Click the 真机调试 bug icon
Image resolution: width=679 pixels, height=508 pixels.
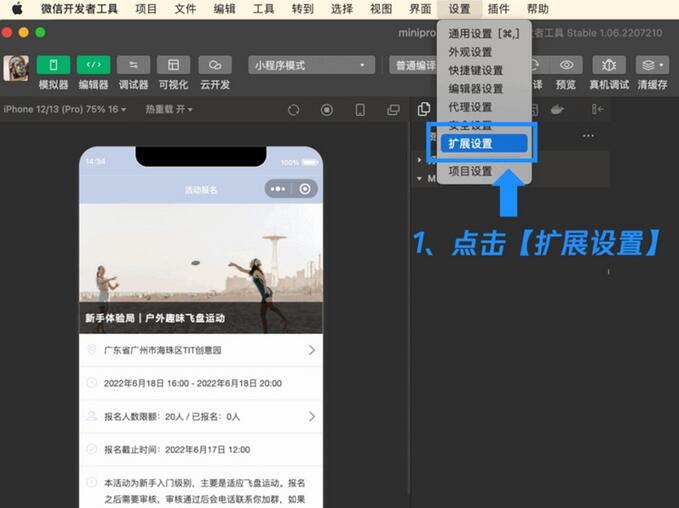click(609, 65)
